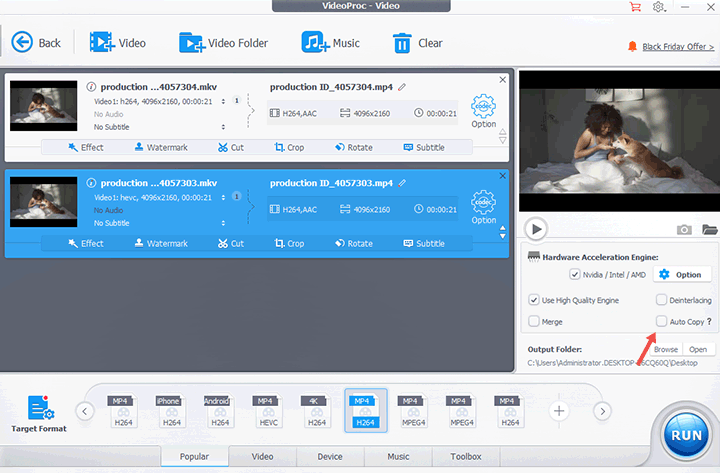Rotate production ...4057303.mkv

click(354, 243)
